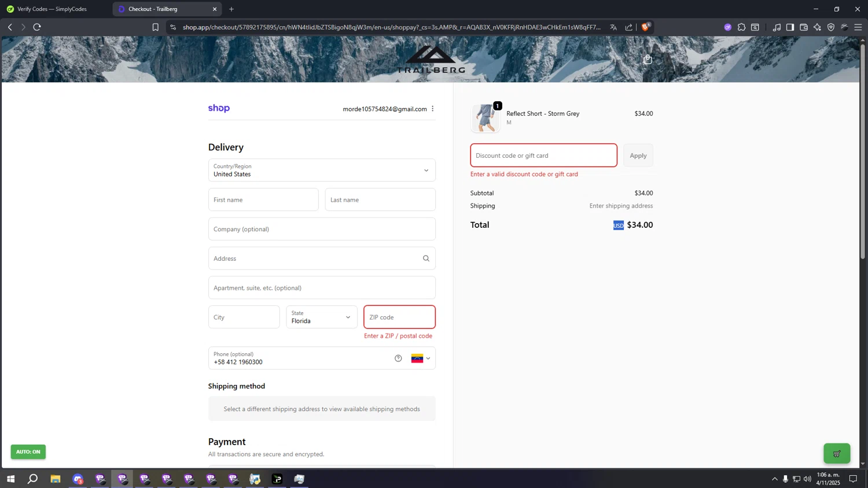The image size is (868, 488).
Task: Expand the State dropdown showing Florida
Action: pyautogui.click(x=322, y=317)
